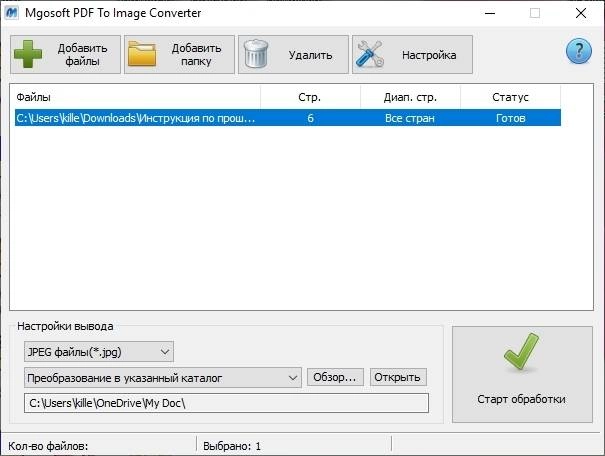Screen dimensions: 605x456
Task: Click the 'Удалить' button label
Action: [x=310, y=55]
